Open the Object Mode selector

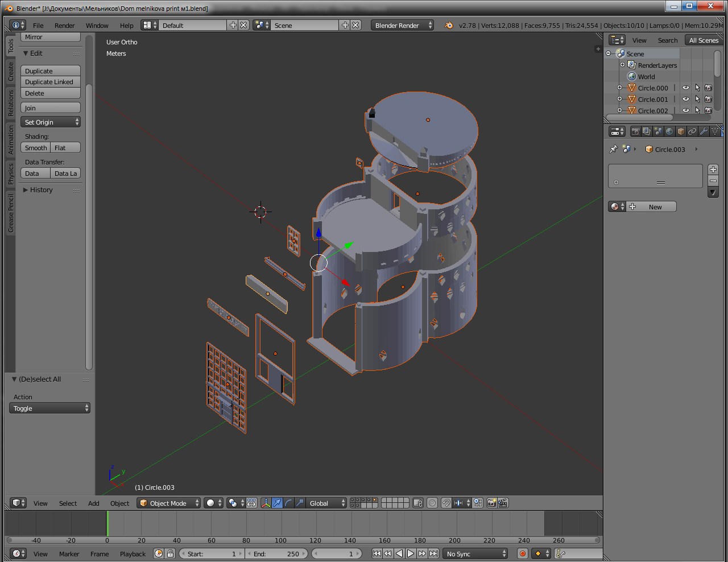[x=169, y=503]
